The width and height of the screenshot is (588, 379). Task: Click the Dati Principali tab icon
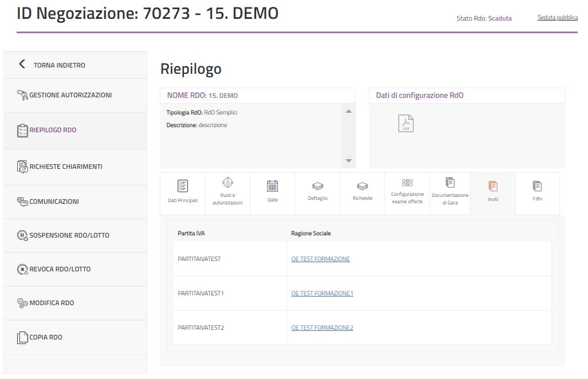(183, 186)
